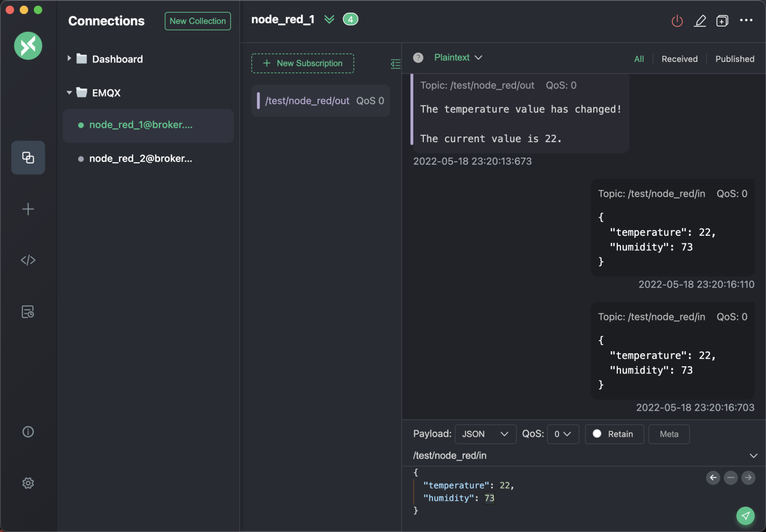Expand connection details double chevron next to node_red_1
Image resolution: width=766 pixels, height=532 pixels.
pyautogui.click(x=329, y=20)
